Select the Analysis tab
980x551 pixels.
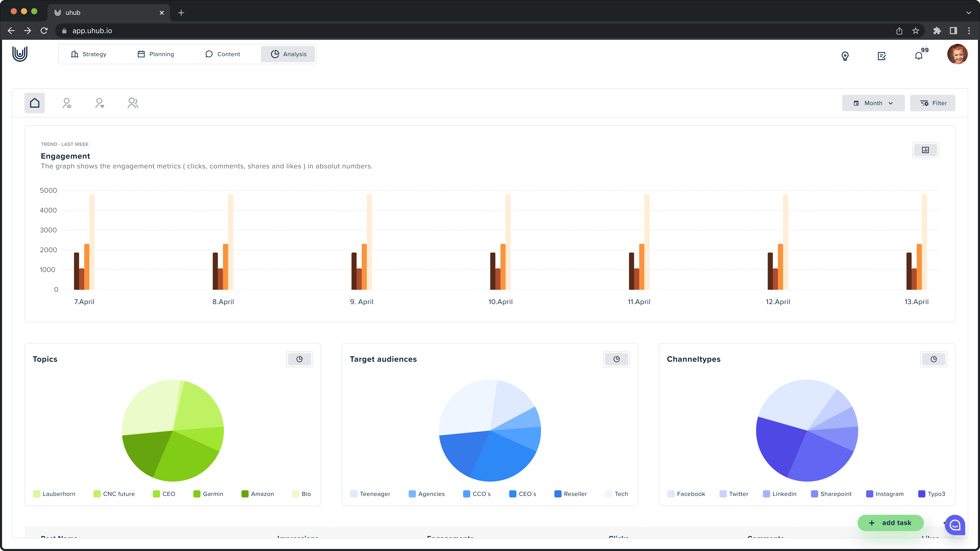288,54
